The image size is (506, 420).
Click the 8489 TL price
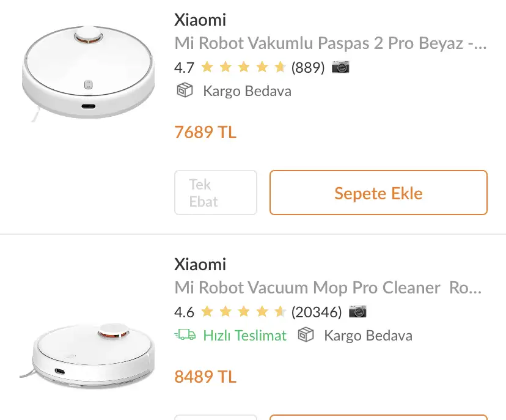[205, 377]
